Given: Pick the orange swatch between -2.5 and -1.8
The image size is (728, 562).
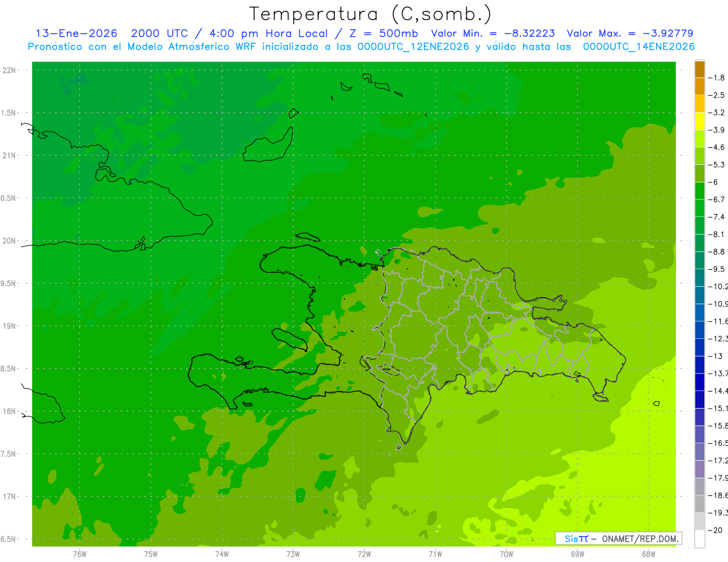Looking at the screenshot, I should (x=699, y=87).
